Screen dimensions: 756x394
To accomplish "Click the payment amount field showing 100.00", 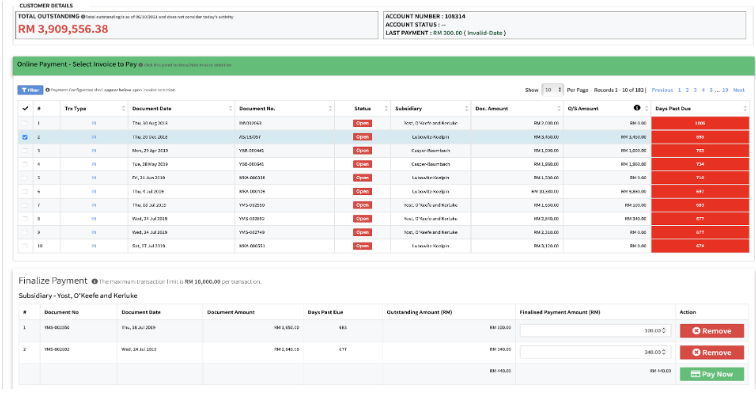I will coord(595,331).
